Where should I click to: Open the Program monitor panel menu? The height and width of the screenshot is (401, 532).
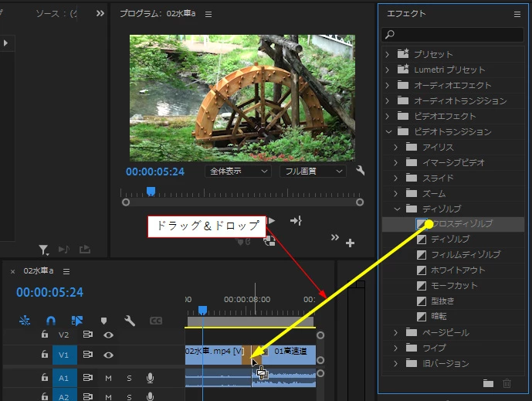coord(208,14)
